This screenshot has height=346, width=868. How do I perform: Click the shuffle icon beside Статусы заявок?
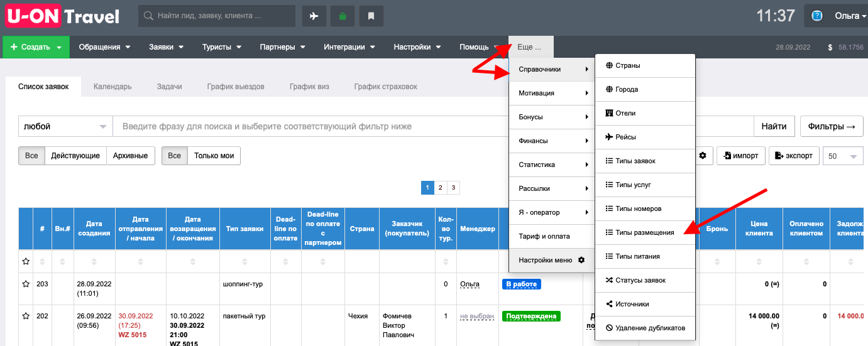coord(608,280)
